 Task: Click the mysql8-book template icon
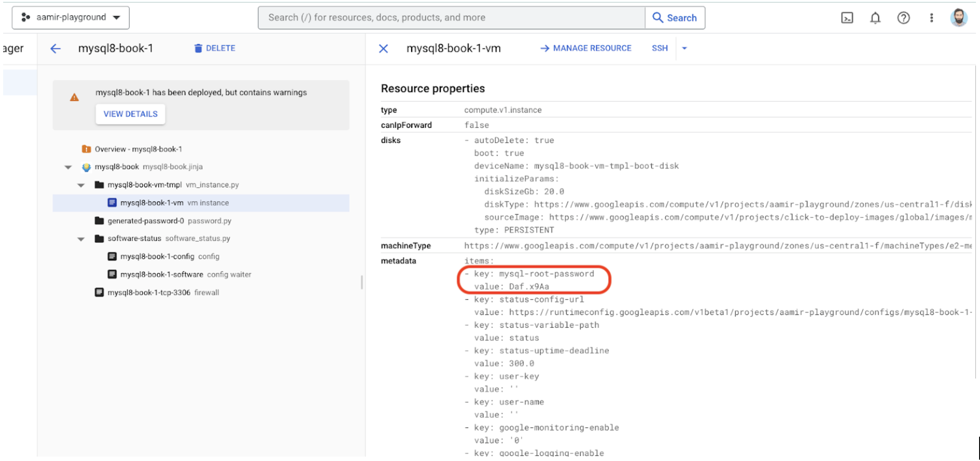pyautogui.click(x=86, y=167)
